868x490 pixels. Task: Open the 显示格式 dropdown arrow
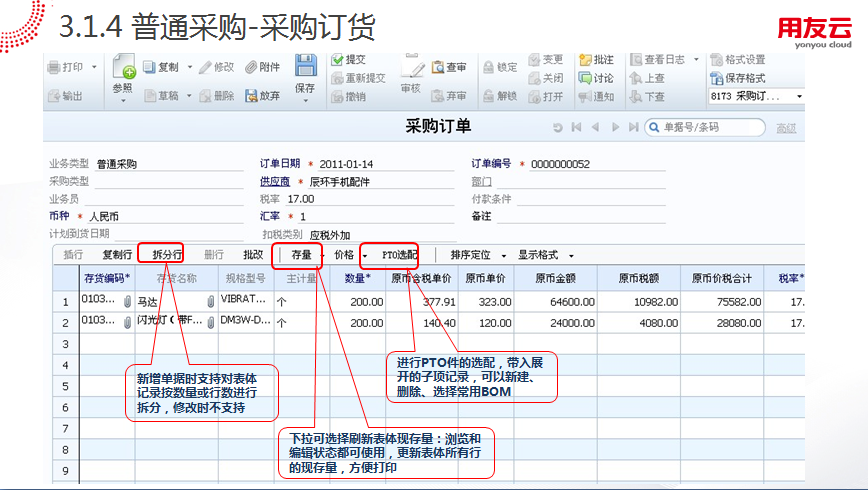571,255
